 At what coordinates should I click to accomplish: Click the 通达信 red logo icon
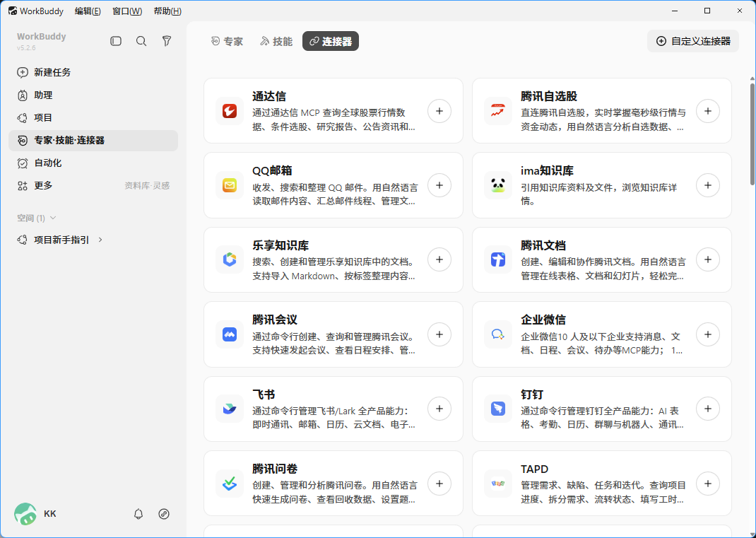tap(230, 111)
